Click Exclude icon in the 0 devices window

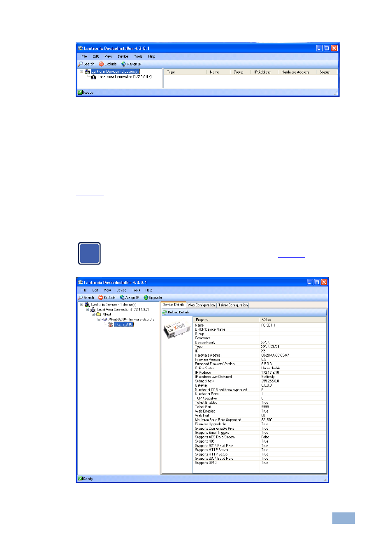click(x=101, y=64)
